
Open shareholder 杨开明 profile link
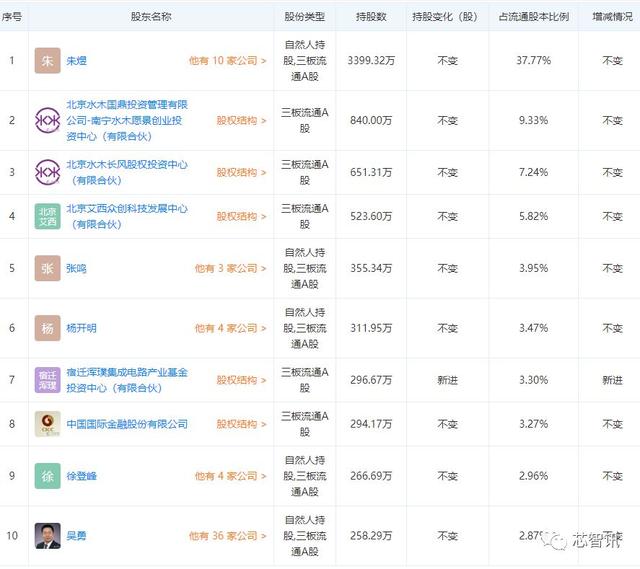[81, 328]
